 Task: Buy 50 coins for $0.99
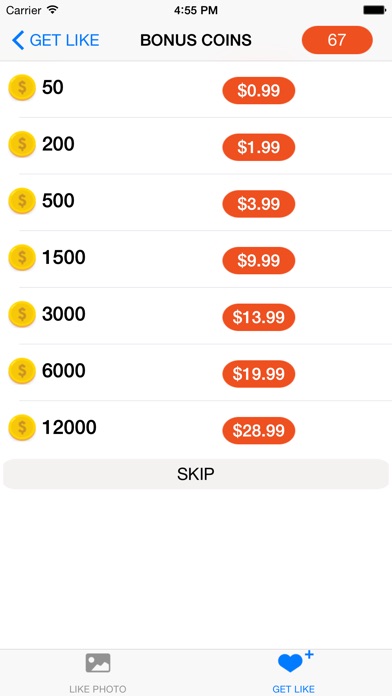(x=259, y=91)
